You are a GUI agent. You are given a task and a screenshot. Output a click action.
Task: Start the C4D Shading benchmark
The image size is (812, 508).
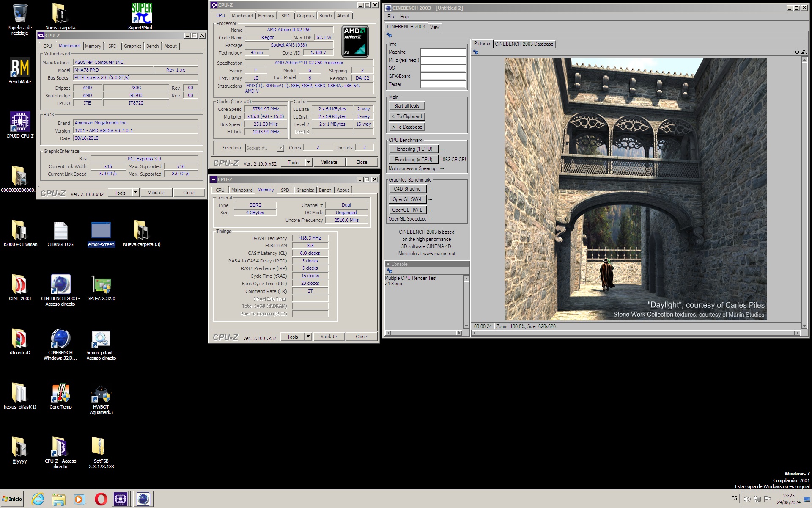(407, 189)
